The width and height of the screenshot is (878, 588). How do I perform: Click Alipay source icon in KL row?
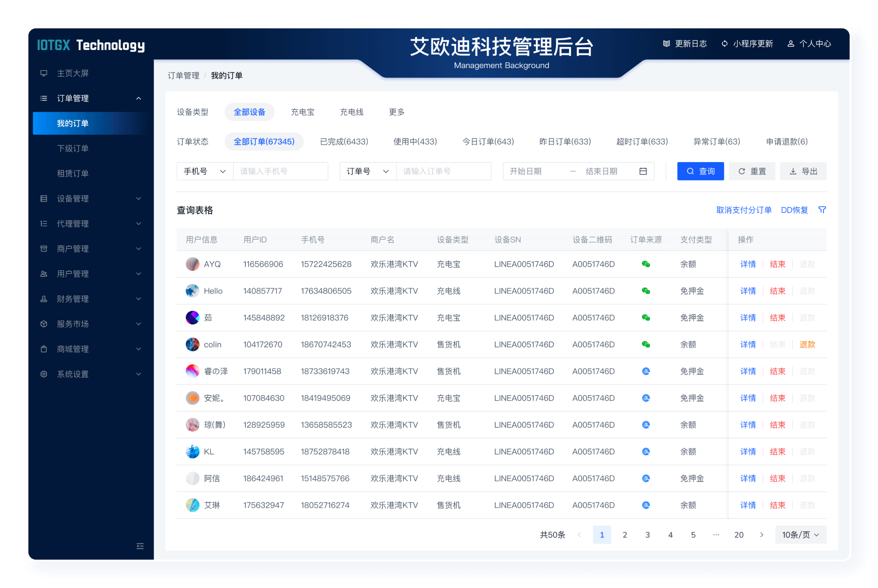646,452
